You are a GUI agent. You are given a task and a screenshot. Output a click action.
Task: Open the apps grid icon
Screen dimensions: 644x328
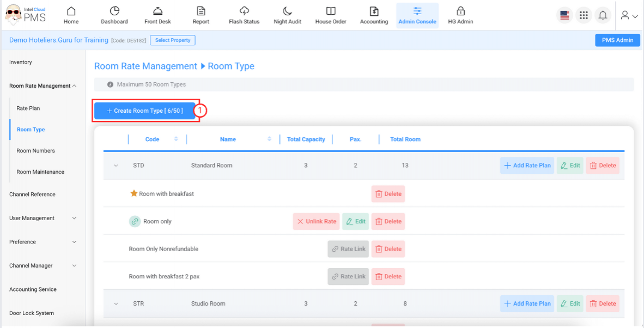[584, 15]
